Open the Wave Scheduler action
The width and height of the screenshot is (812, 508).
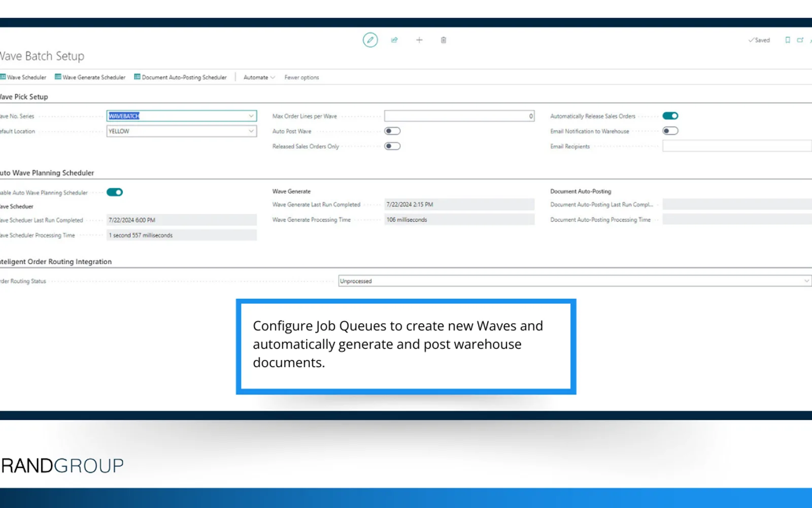pos(23,77)
